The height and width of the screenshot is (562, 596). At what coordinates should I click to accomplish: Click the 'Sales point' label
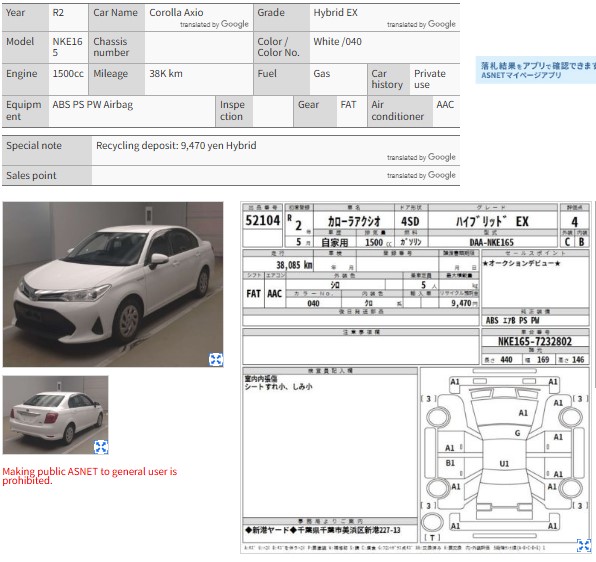(x=31, y=175)
